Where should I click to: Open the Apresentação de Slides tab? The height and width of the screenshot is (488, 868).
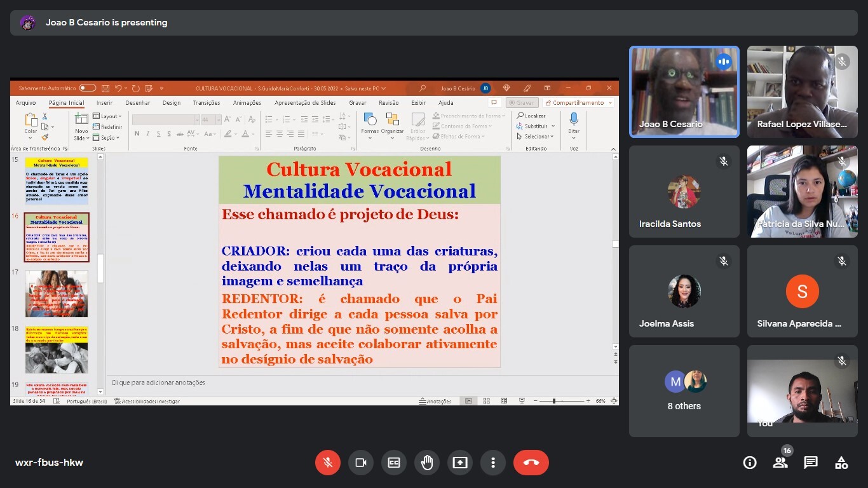pos(305,103)
